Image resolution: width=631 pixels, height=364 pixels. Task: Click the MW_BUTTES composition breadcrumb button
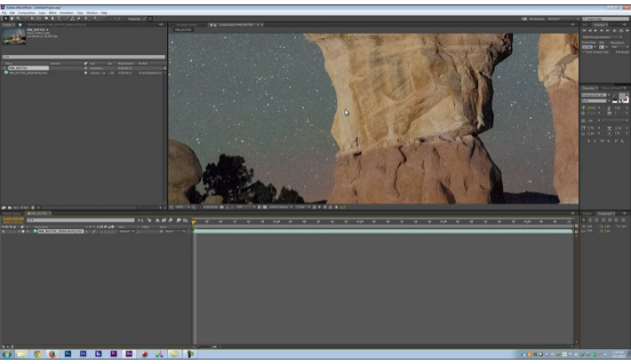(x=183, y=30)
